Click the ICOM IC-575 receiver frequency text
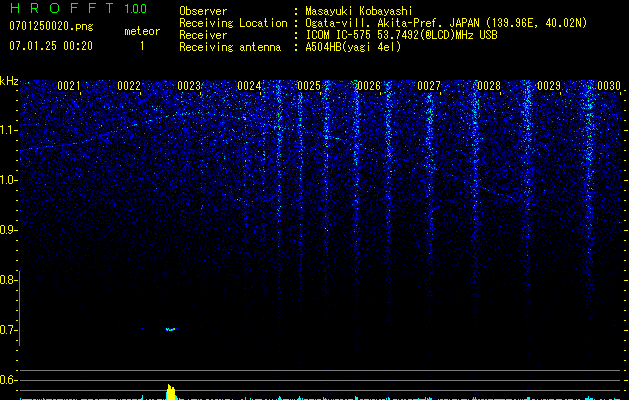The width and height of the screenshot is (629, 400). pos(401,35)
